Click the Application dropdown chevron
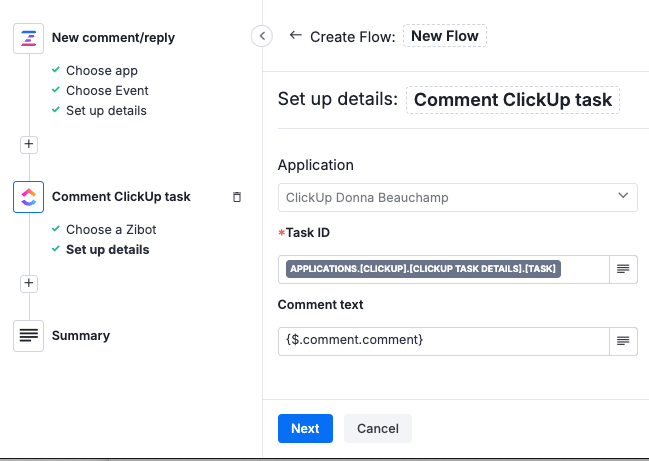The width and height of the screenshot is (649, 461). click(623, 196)
